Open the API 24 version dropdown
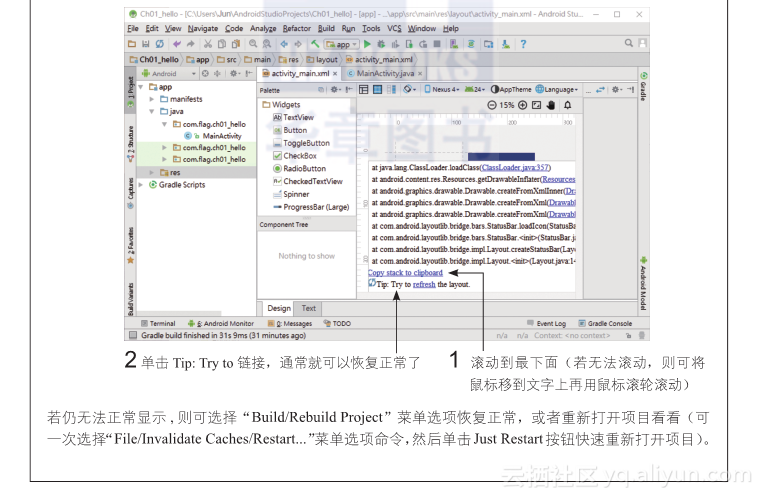Screen dimensions: 763x499 pyautogui.click(x=475, y=90)
